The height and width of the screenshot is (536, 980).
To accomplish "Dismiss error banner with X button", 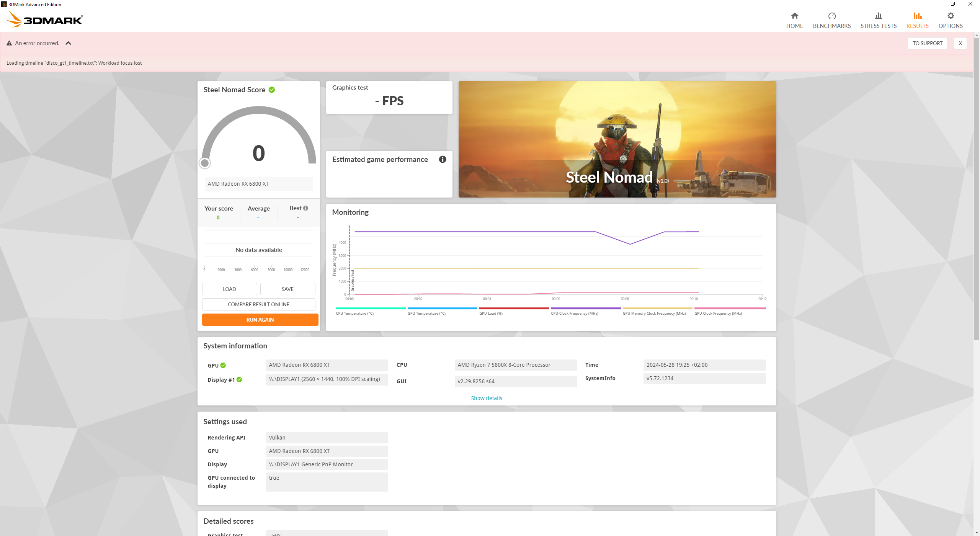I will tap(960, 43).
